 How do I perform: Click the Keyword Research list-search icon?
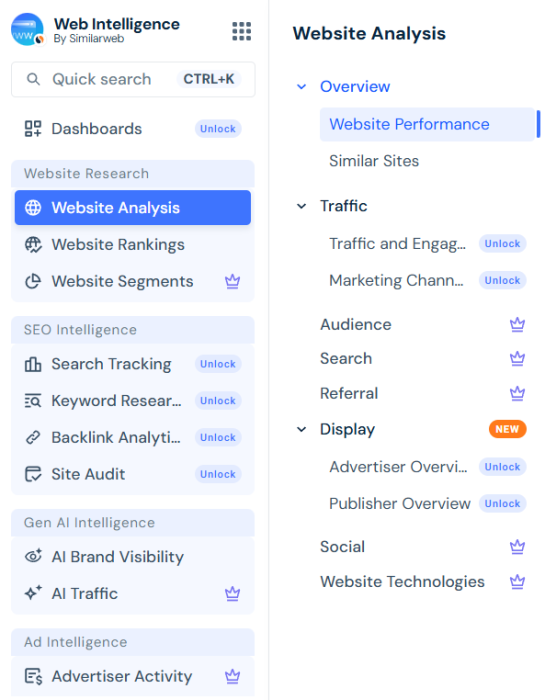33,401
